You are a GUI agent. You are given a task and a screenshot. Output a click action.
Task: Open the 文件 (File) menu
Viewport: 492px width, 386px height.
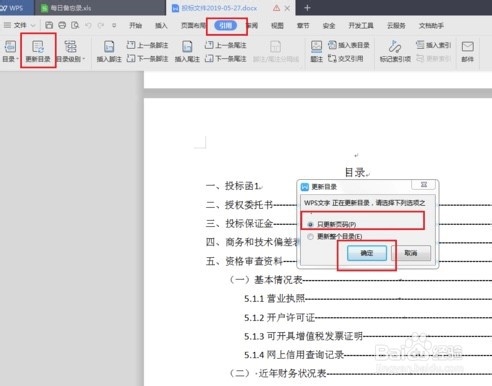click(16, 25)
